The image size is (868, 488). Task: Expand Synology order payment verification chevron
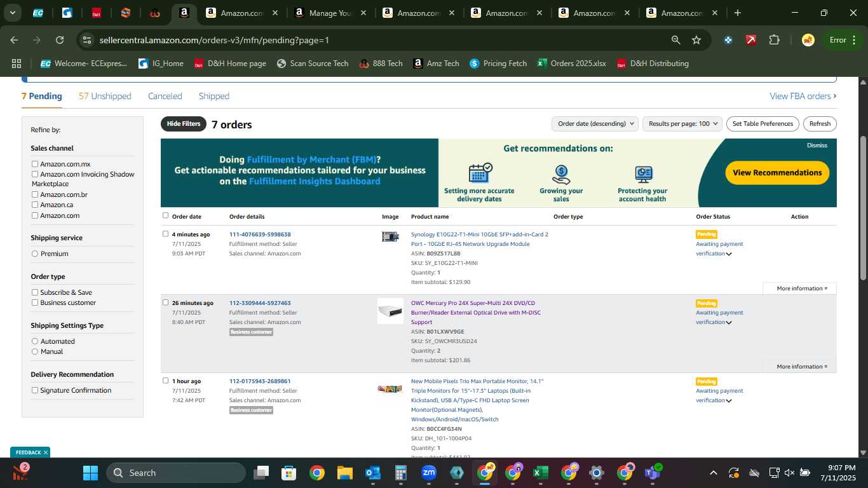[729, 254]
